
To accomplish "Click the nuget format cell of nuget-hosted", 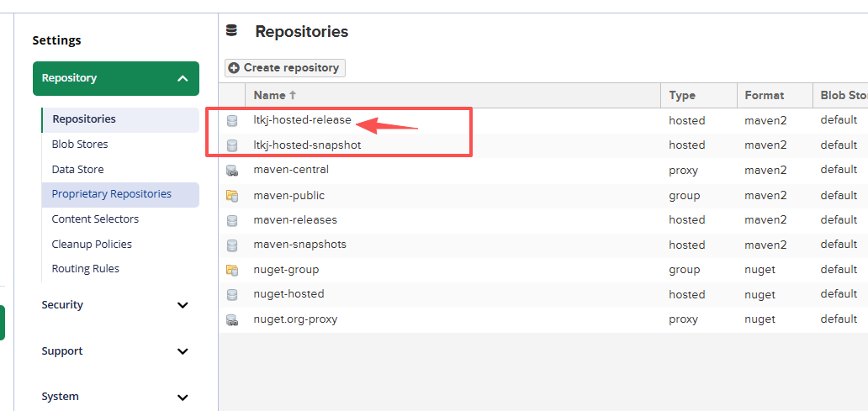I will 760,295.
